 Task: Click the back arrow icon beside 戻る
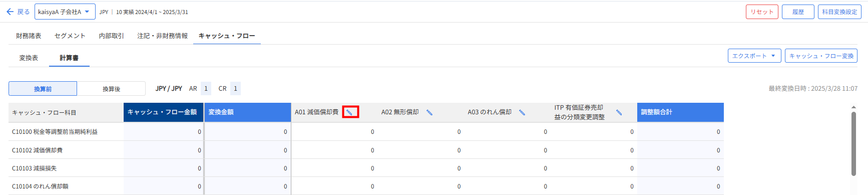[10, 12]
